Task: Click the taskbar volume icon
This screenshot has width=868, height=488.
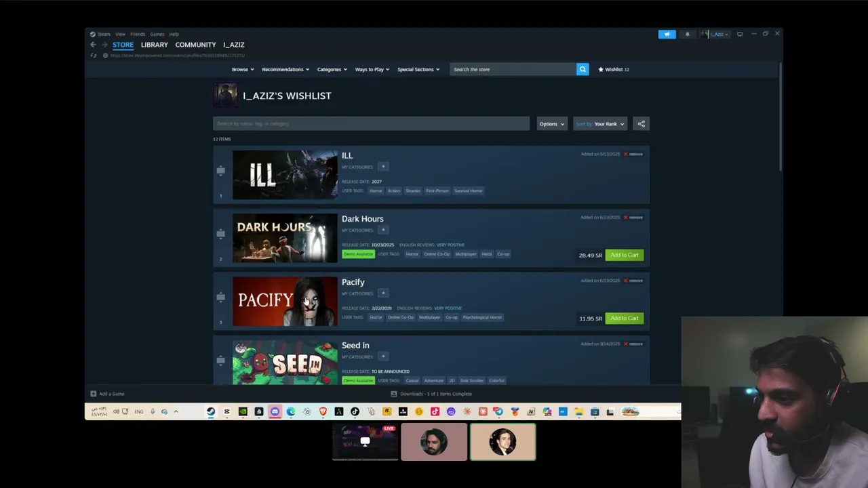Action: click(116, 411)
